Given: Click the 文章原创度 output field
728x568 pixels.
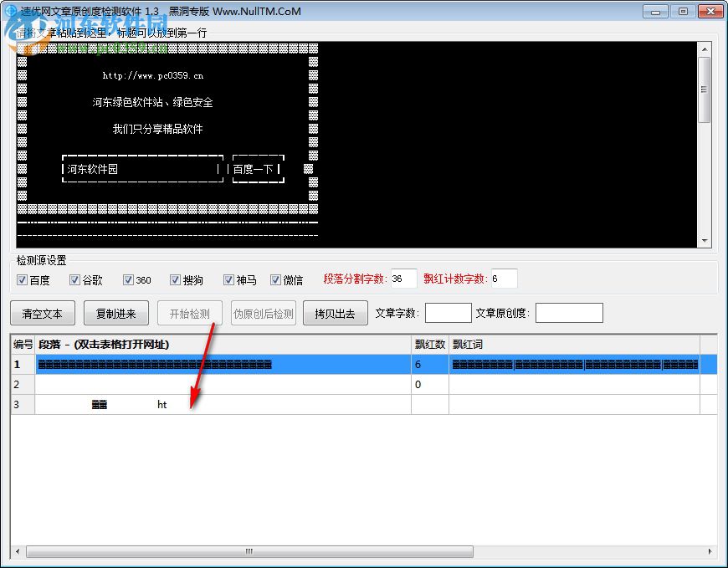Looking at the screenshot, I should click(x=569, y=313).
